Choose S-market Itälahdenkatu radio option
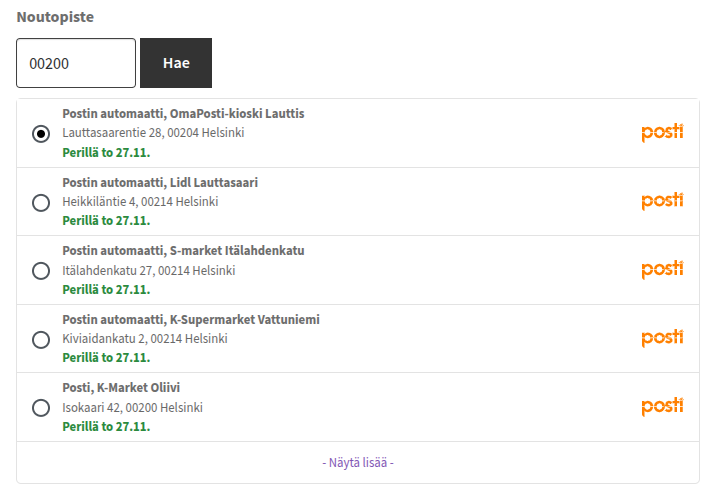Image resolution: width=716 pixels, height=501 pixels. pyautogui.click(x=41, y=271)
